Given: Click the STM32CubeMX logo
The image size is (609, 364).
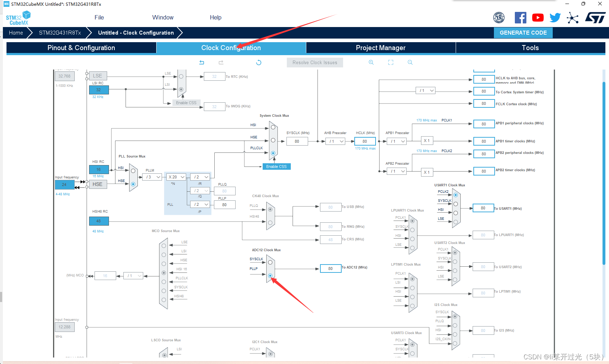Looking at the screenshot, I should click(x=18, y=18).
